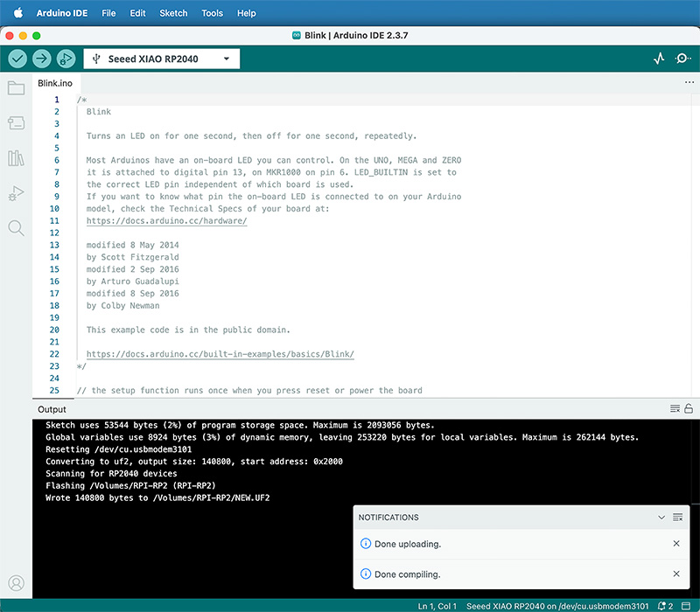
Task: Click the 'Global variables use 8924 bytes' line
Action: pos(342,437)
